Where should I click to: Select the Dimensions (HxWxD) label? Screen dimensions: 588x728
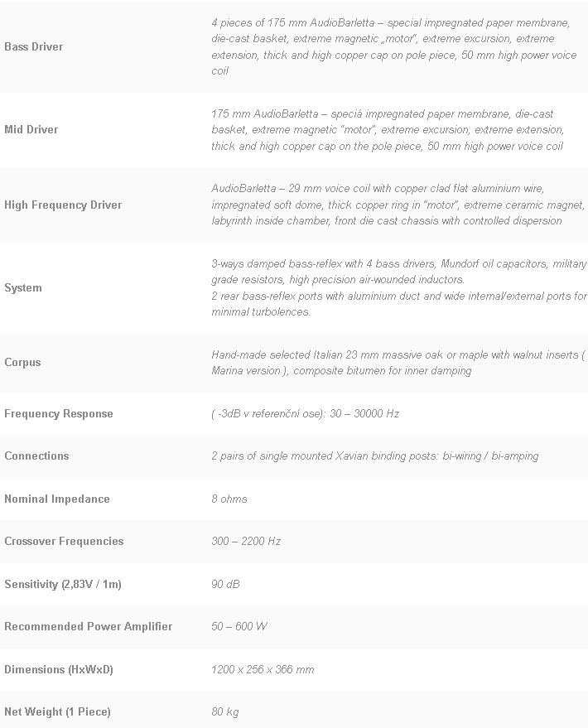click(x=59, y=670)
